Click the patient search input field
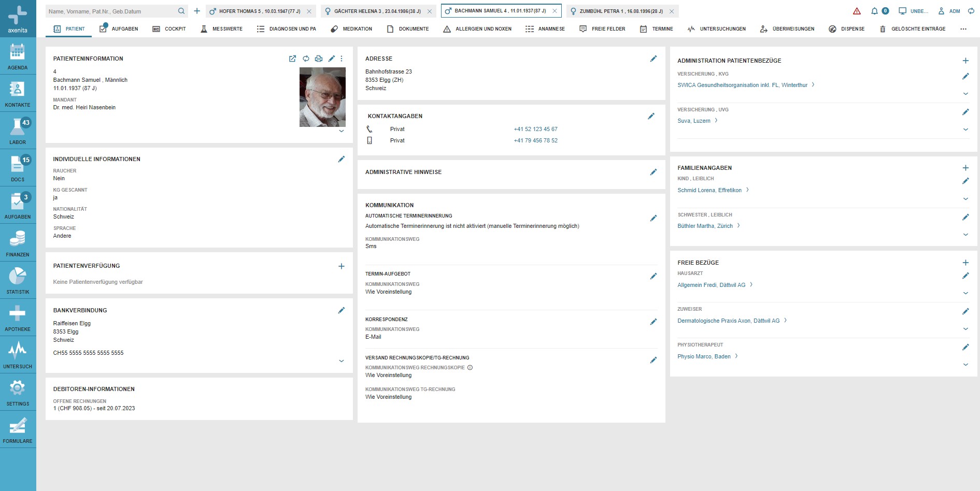This screenshot has height=491, width=980. pos(111,11)
